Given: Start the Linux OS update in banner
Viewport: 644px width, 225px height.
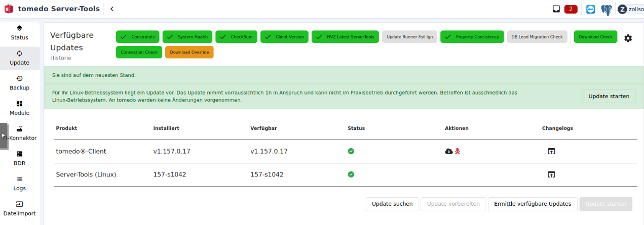Looking at the screenshot, I should [x=609, y=96].
